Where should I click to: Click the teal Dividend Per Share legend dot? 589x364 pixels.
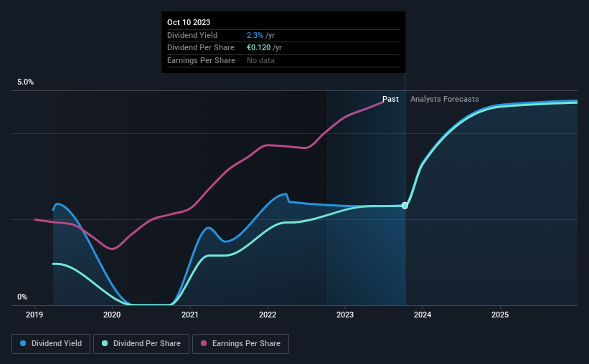point(105,343)
